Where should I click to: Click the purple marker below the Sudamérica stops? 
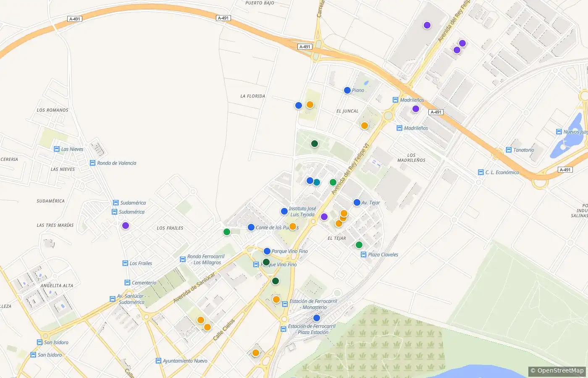coord(126,226)
